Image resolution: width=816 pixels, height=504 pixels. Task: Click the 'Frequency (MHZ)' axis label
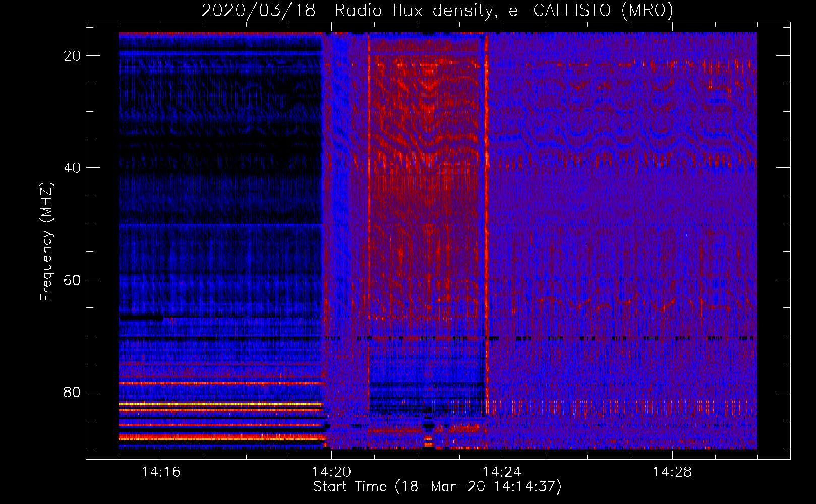[x=46, y=241]
